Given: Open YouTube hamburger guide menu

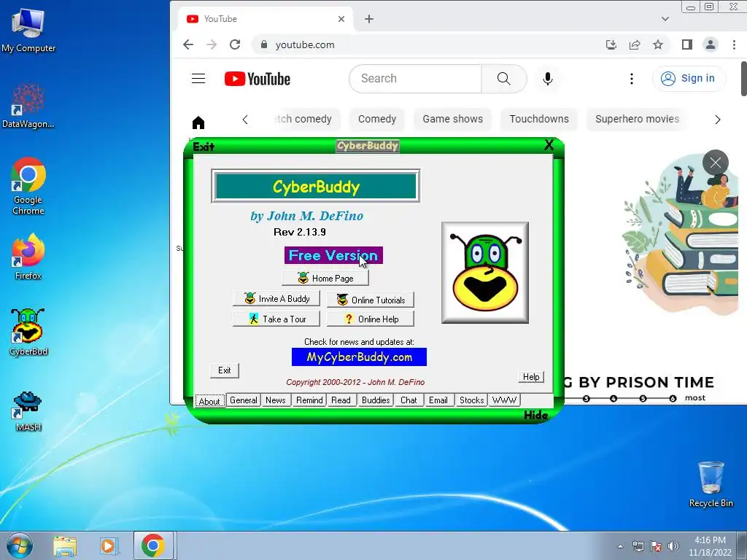Looking at the screenshot, I should [198, 79].
